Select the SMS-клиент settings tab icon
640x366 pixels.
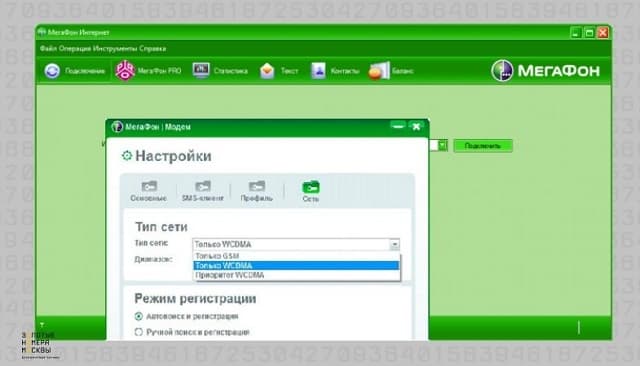(203, 186)
